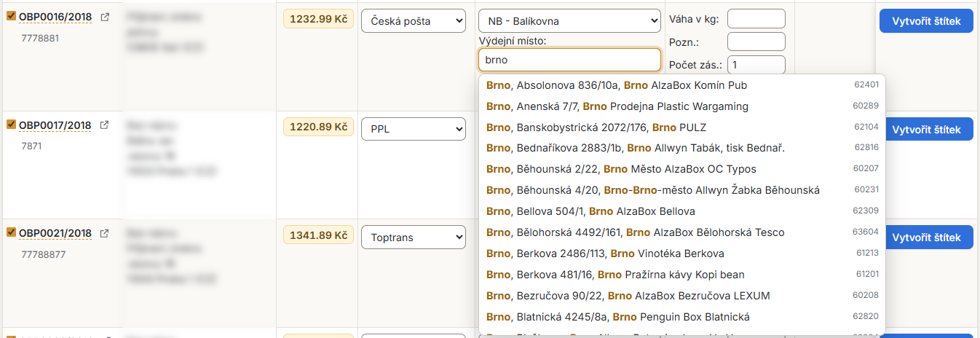Select Berkova 481/16 Pražírna kávy Kopi bean
Viewport: 980px width, 338px height.
pyautogui.click(x=682, y=275)
